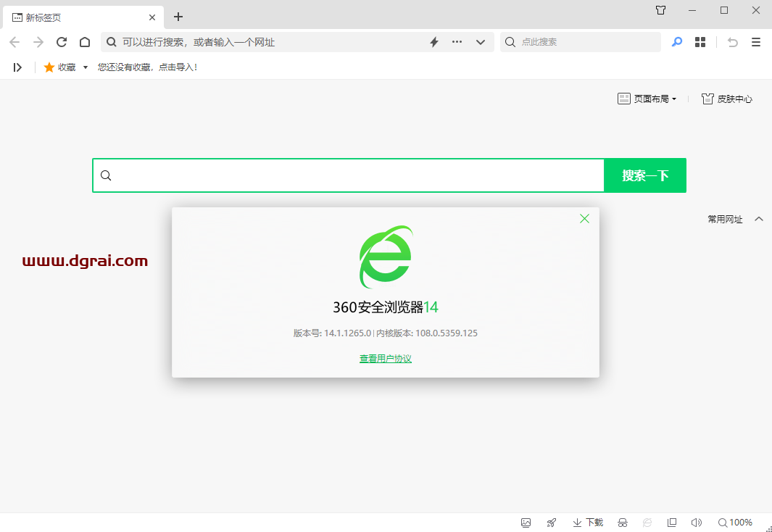The width and height of the screenshot is (772, 532).
Task: Close the about dialog with green X
Action: coord(584,218)
